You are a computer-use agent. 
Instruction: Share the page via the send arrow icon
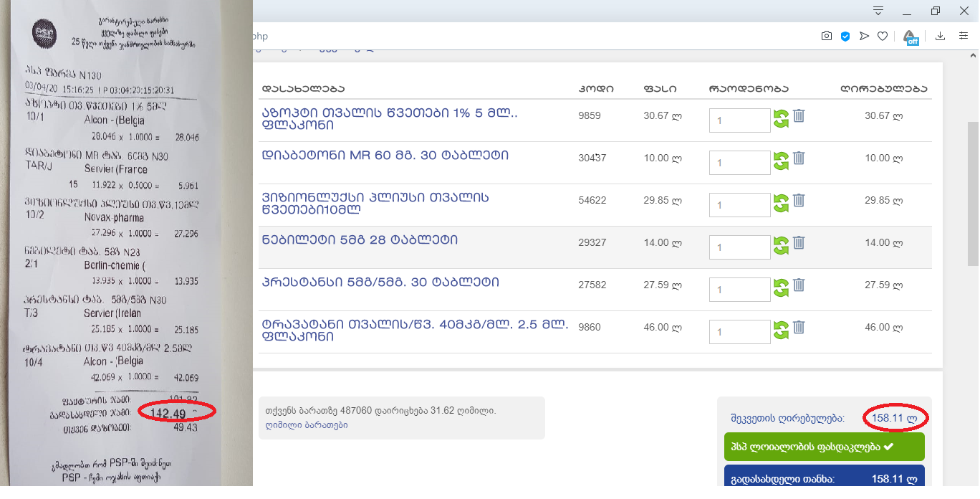pos(863,36)
